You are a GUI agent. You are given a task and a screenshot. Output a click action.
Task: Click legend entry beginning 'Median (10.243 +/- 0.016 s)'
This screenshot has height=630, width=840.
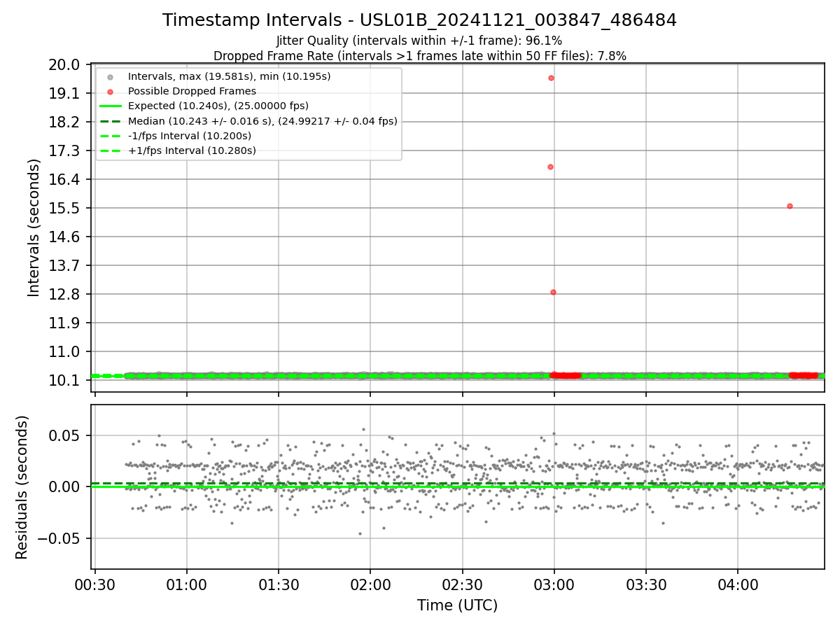262,121
